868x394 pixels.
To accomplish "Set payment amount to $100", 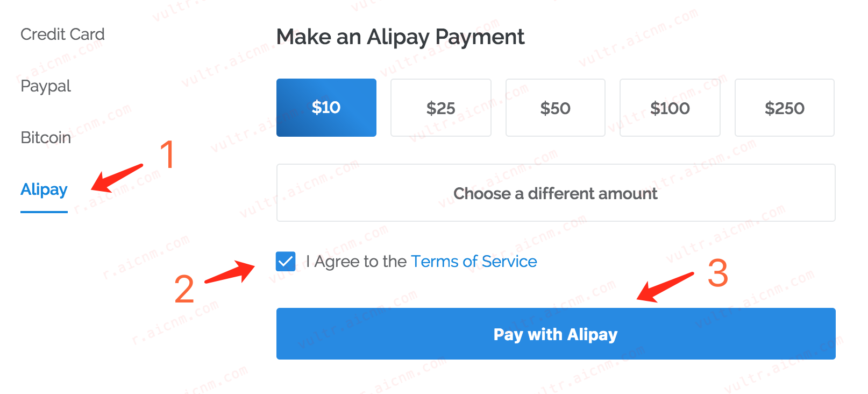I will (670, 108).
